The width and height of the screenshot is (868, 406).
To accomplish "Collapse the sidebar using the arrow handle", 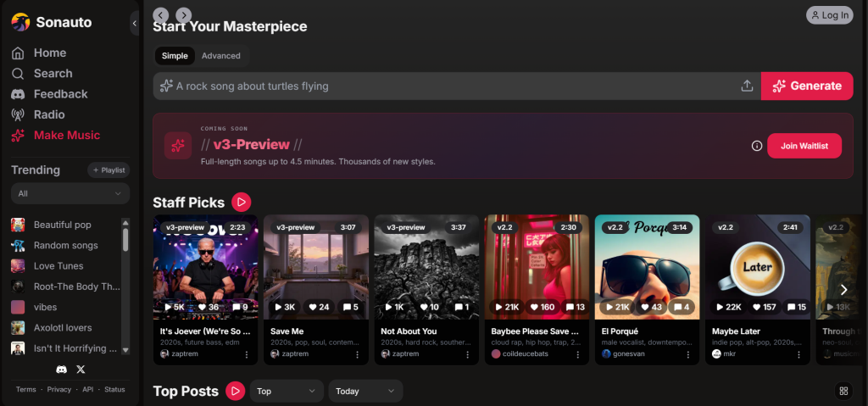I will pos(135,23).
